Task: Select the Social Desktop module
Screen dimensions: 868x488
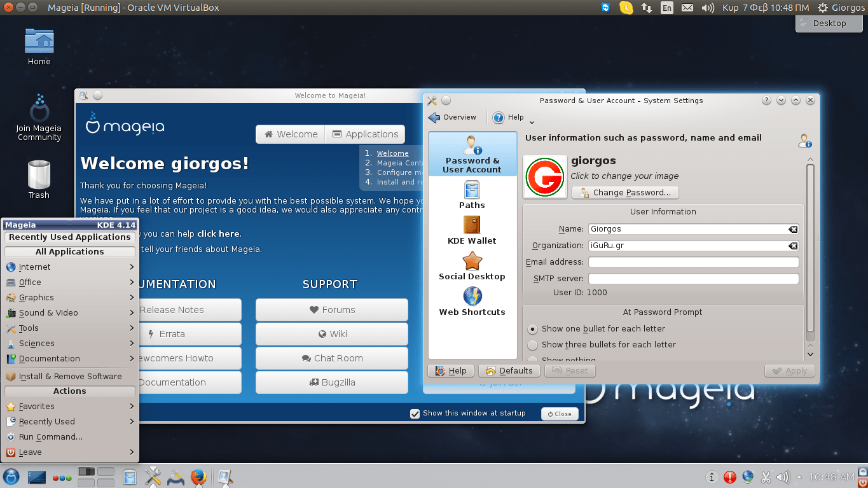Action: 472,266
